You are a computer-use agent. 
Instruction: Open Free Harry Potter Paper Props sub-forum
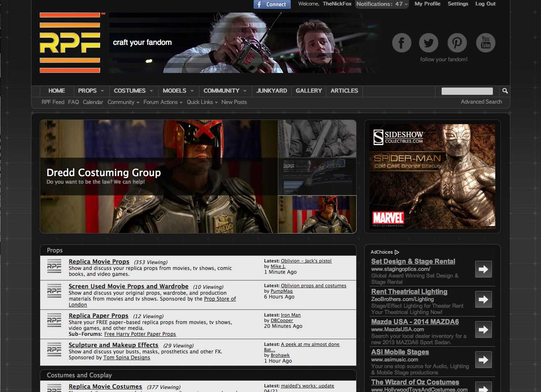[140, 334]
